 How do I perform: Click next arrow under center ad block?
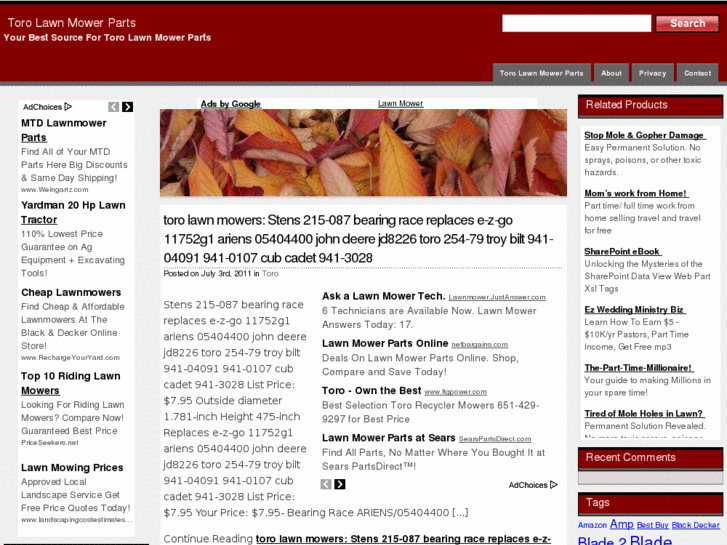tap(340, 484)
